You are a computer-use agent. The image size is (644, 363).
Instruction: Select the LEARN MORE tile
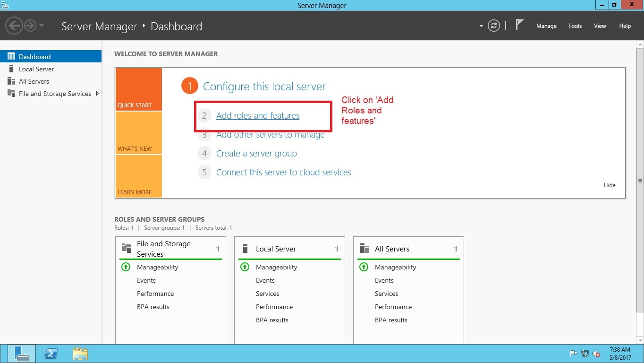139,176
